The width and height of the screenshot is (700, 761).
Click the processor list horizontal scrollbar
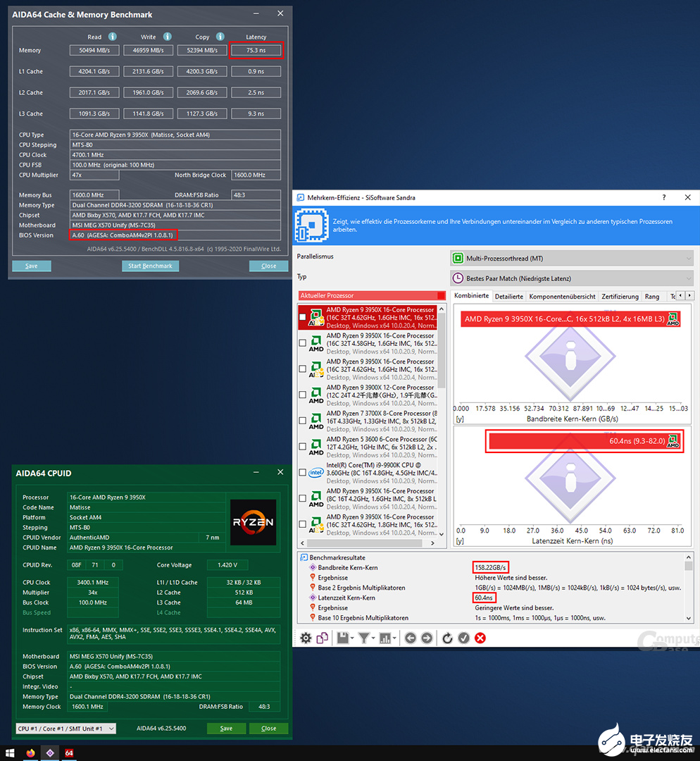pyautogui.click(x=367, y=543)
